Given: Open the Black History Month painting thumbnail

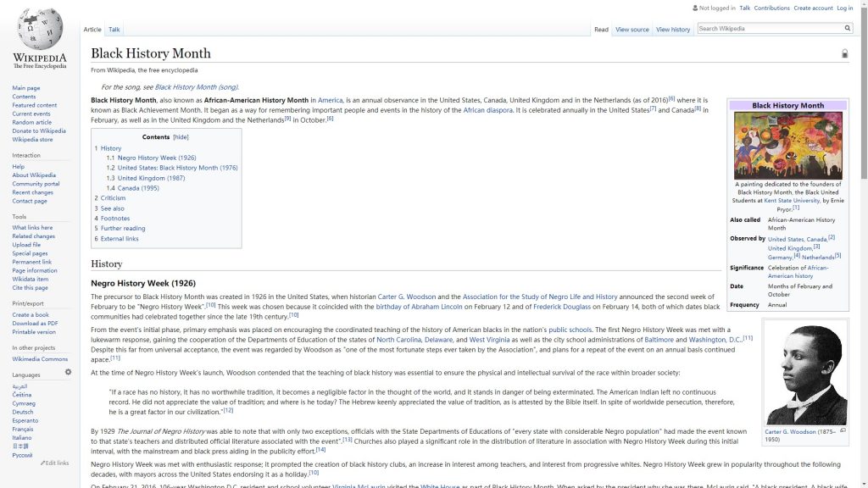Looking at the screenshot, I should point(787,145).
